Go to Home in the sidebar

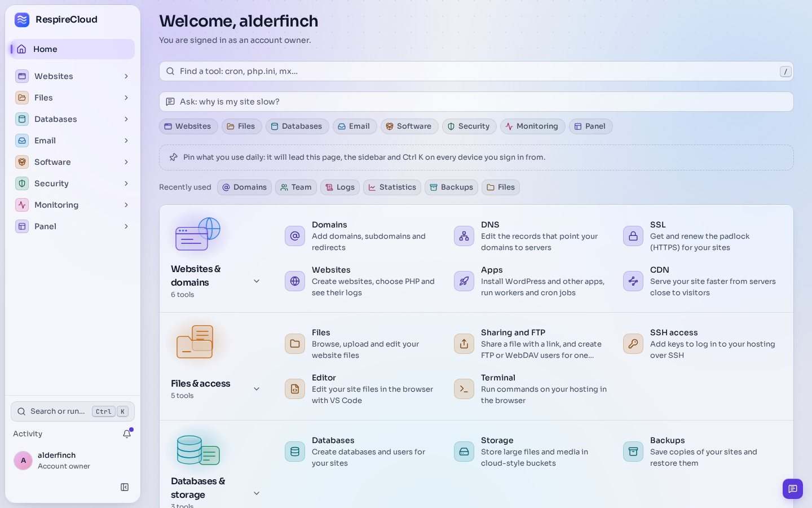(72, 49)
